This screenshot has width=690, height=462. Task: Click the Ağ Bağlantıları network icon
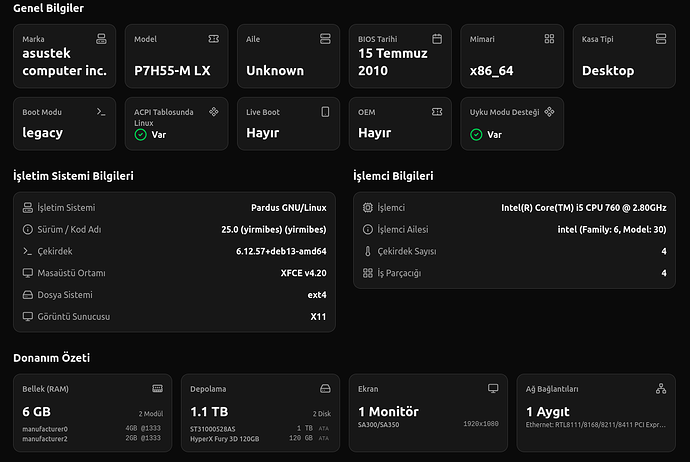(660, 388)
